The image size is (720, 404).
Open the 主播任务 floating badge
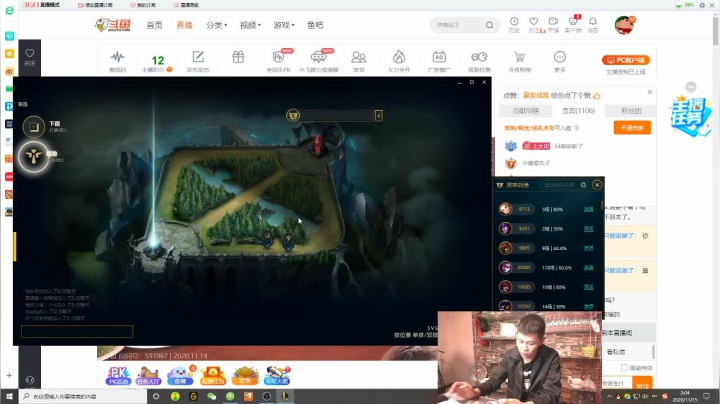pos(689,117)
